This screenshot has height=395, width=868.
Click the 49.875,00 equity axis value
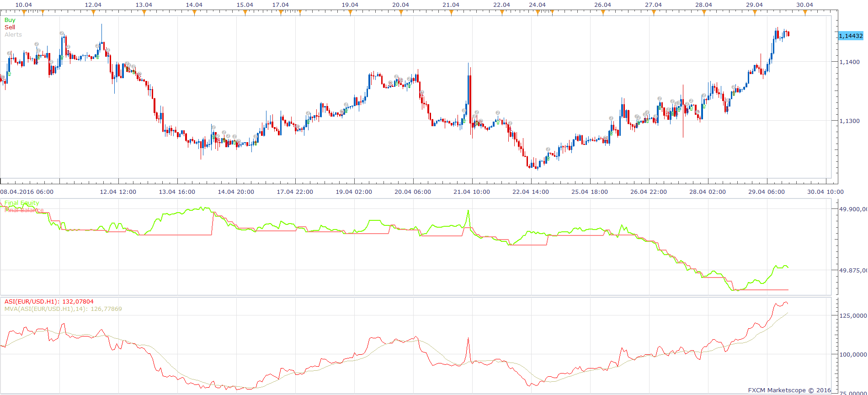point(853,271)
